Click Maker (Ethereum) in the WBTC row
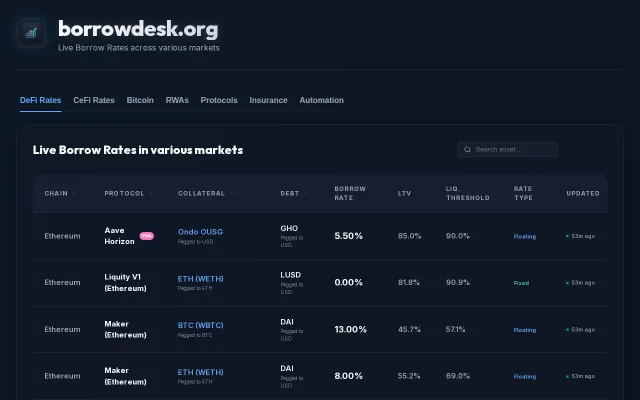640x400 pixels. click(x=125, y=329)
